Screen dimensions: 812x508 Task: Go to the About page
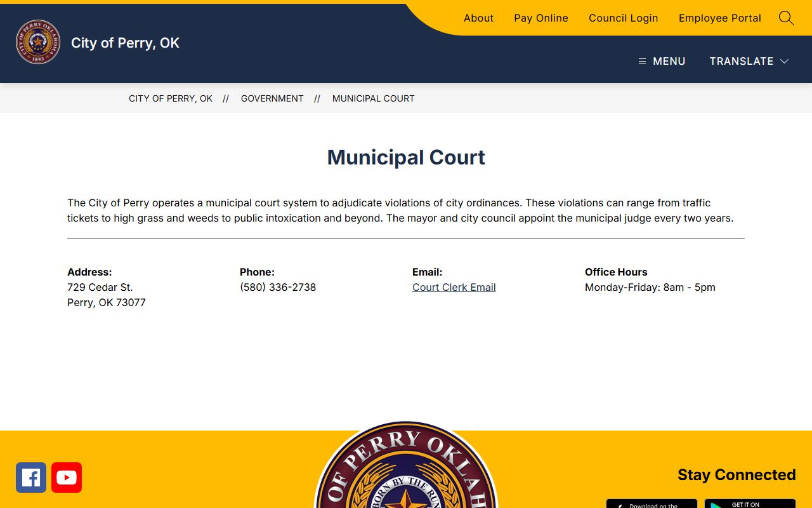tap(478, 18)
